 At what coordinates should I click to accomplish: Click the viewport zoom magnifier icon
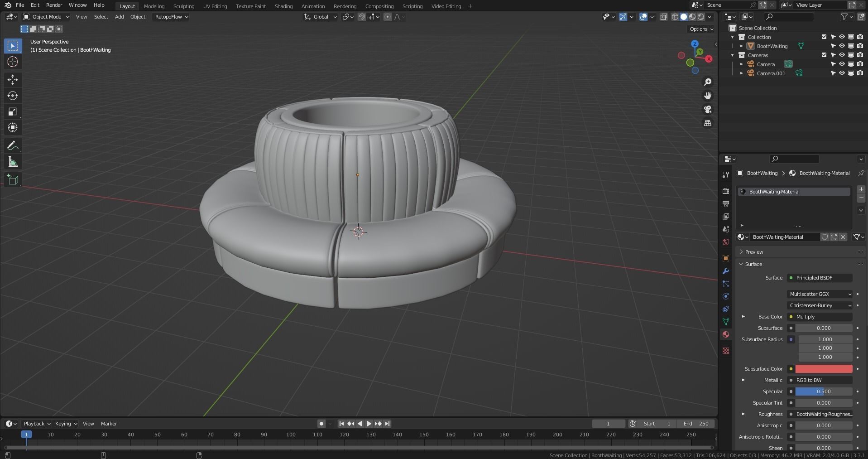pyautogui.click(x=707, y=82)
